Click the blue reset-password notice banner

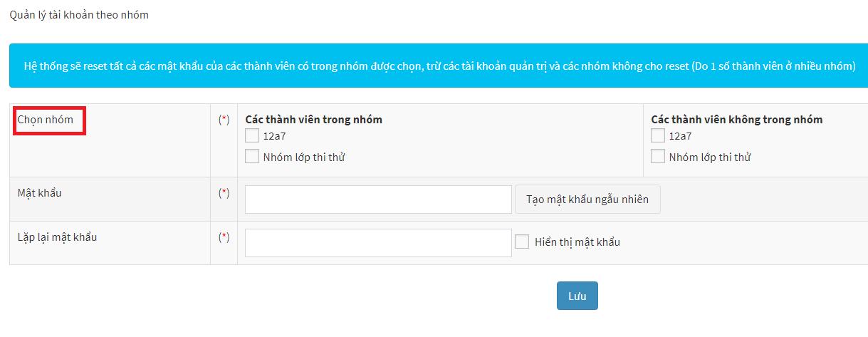click(x=439, y=66)
